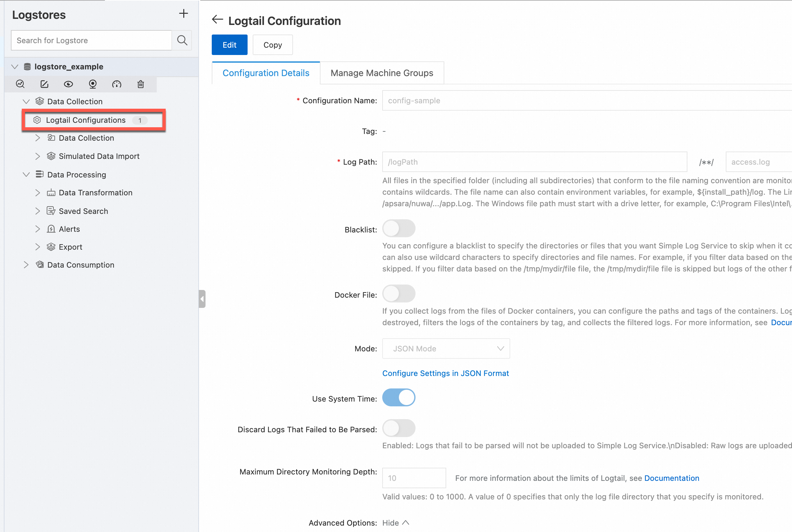Go back using the arrow beside Logtail Configuration
The image size is (792, 532).
tap(217, 20)
